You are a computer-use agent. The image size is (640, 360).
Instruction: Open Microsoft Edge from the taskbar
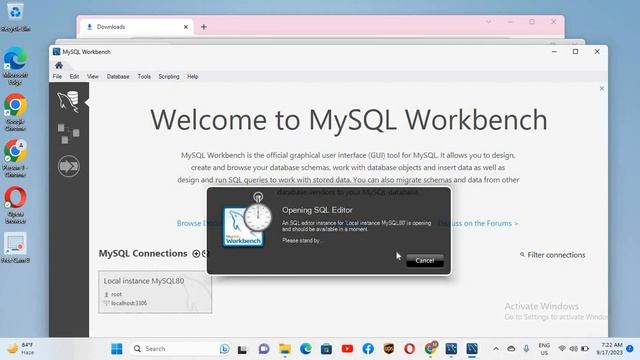(x=305, y=349)
